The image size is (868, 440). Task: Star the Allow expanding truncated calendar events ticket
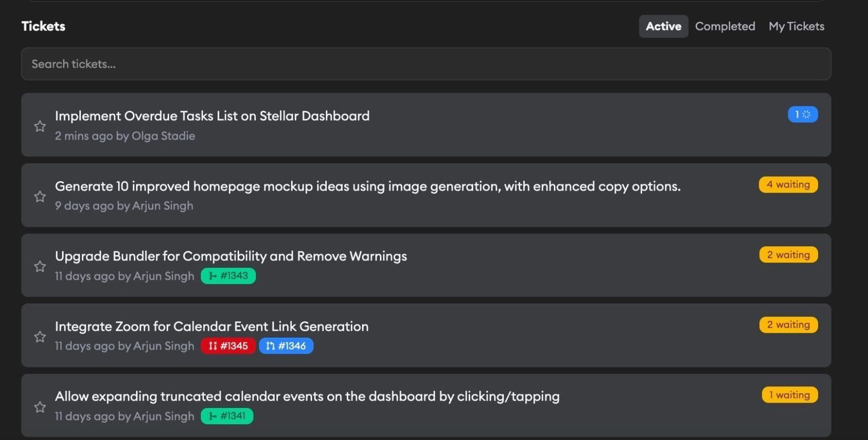40,407
